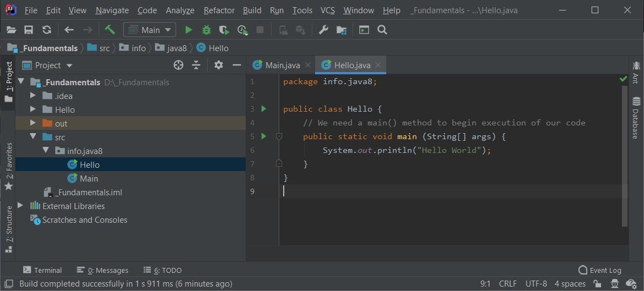The height and width of the screenshot is (291, 644).
Task: Collapse the src folder
Action: point(33,137)
